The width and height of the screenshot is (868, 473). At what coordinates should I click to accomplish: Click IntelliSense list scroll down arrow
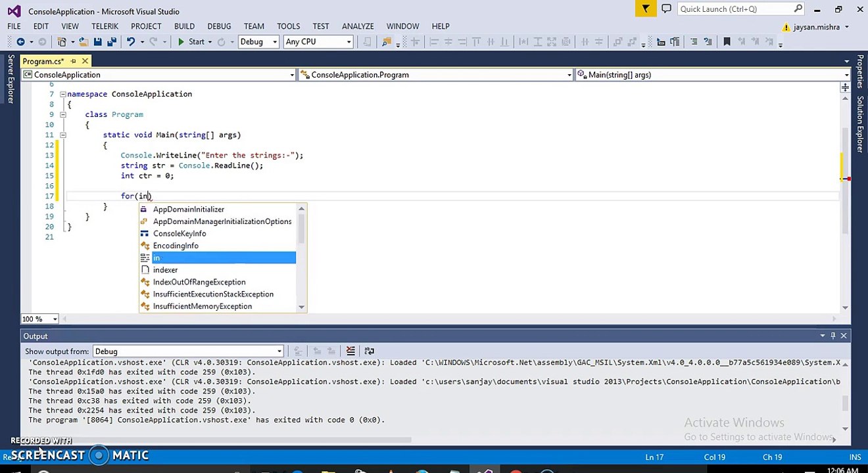[x=301, y=307]
